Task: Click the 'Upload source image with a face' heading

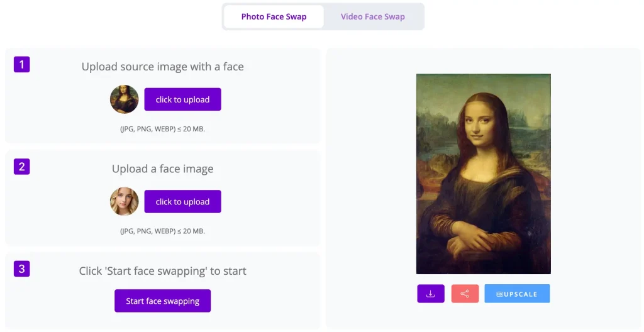Action: [163, 67]
